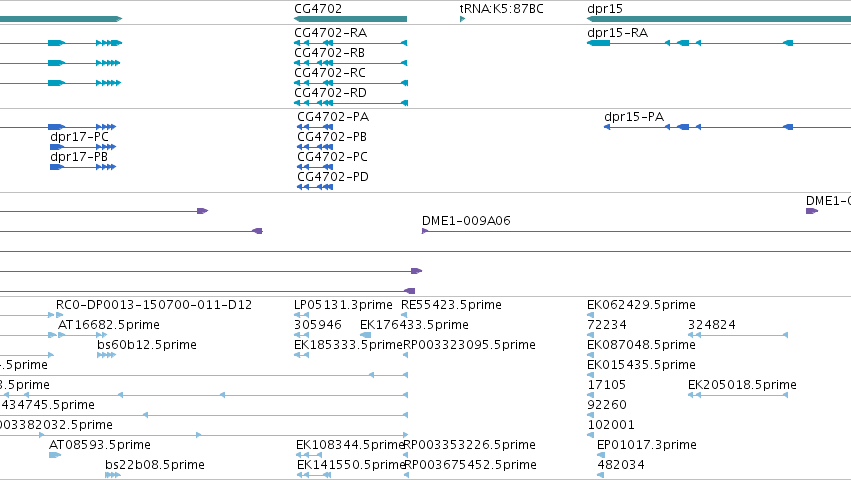Click the 324824 EST alignment glyph

[738, 336]
